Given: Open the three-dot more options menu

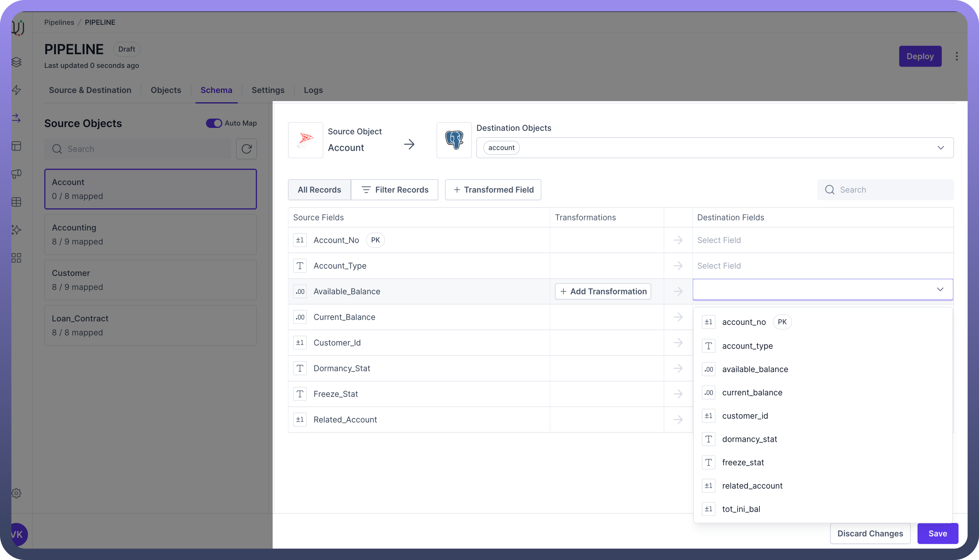Looking at the screenshot, I should (957, 56).
